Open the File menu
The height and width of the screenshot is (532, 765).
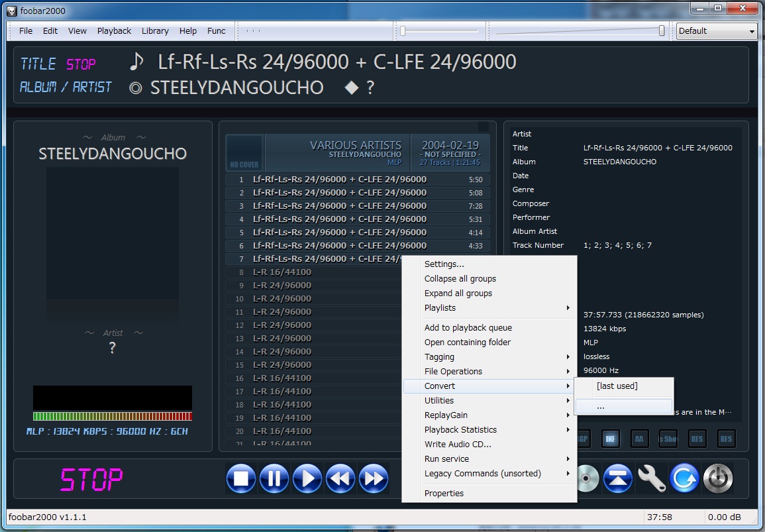(26, 30)
